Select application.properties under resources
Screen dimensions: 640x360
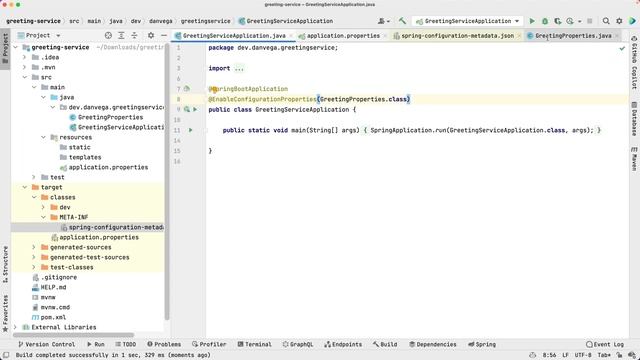click(108, 167)
